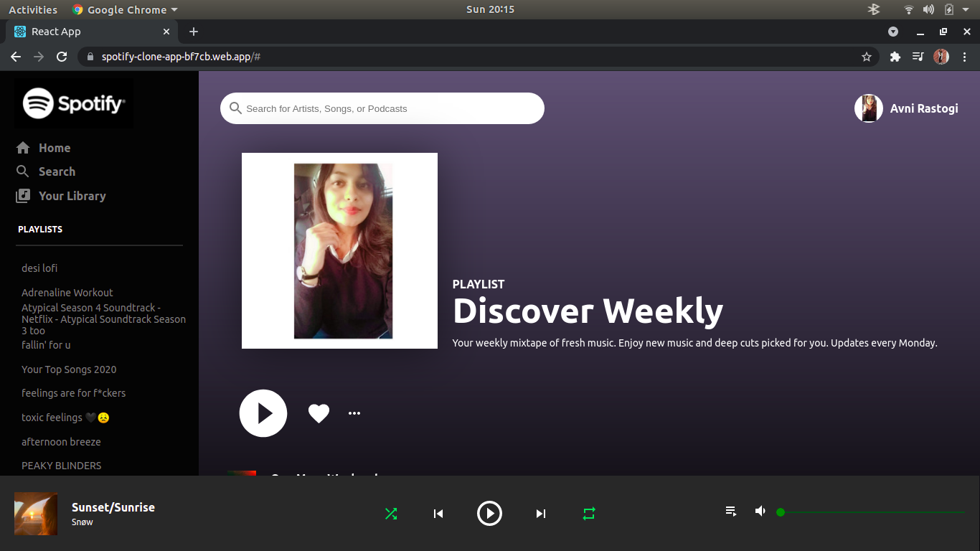Click the search bar for Artists and Songs
Screen dimensions: 980x551
click(382, 108)
